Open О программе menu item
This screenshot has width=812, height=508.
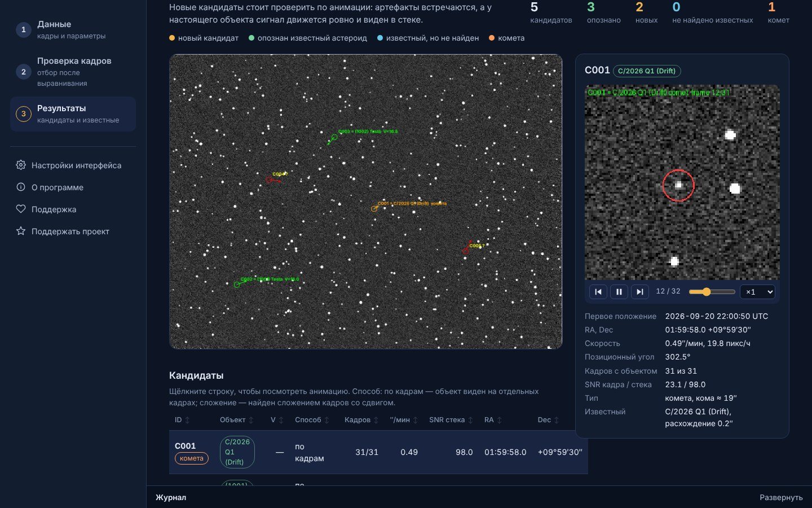[x=73, y=187]
